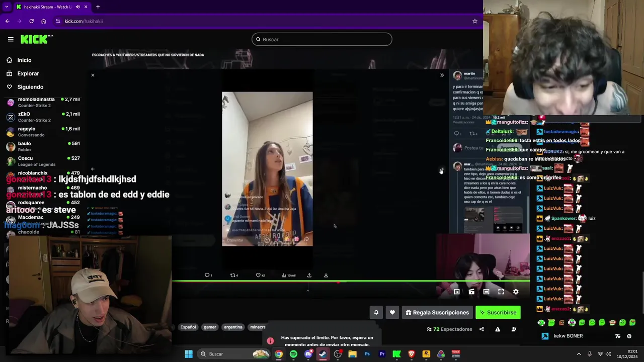
Task: Click the Kick logo
Action: [37, 39]
